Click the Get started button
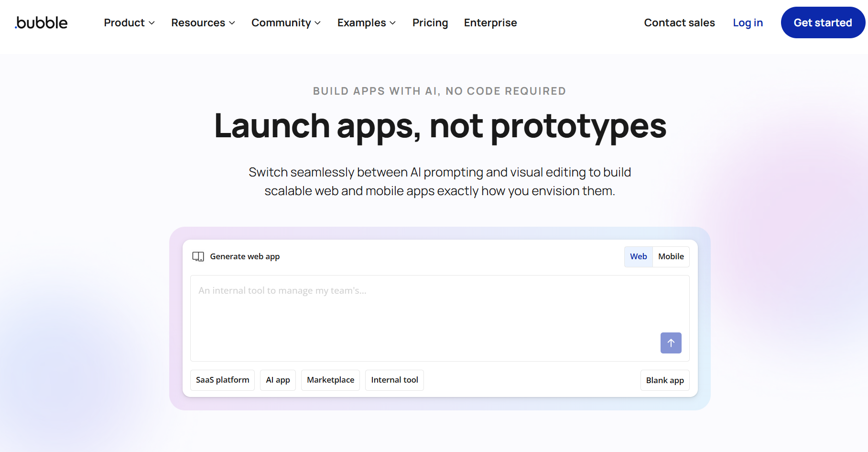Screen dimensions: 868x452 point(823,22)
